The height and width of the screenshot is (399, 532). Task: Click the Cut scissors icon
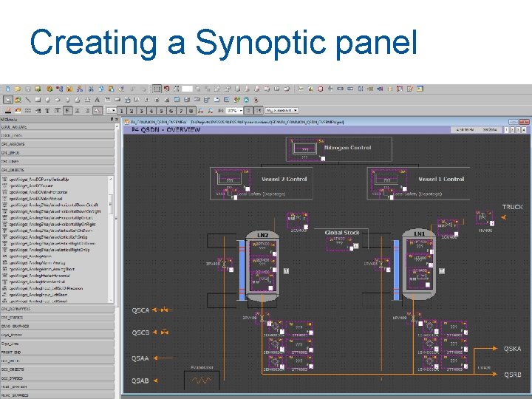click(91, 89)
